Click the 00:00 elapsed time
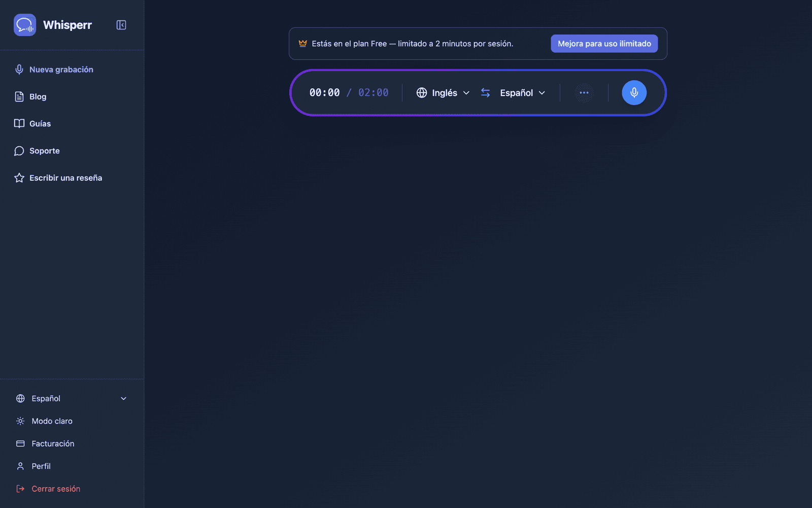812x508 pixels. (x=325, y=93)
